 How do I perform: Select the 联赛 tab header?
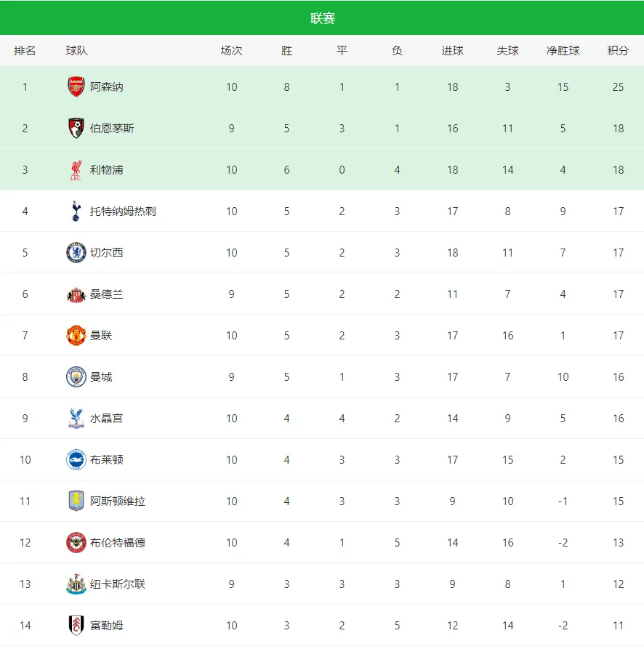point(322,18)
